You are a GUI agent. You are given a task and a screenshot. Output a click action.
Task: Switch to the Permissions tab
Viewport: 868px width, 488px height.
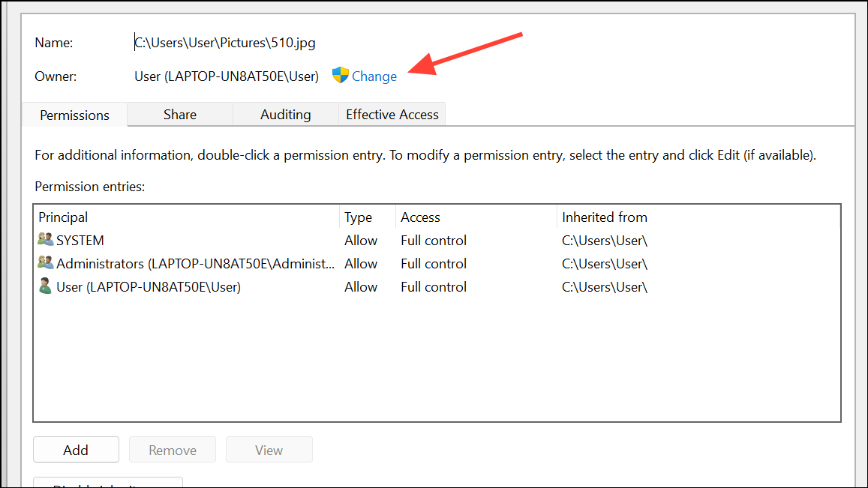[74, 115]
